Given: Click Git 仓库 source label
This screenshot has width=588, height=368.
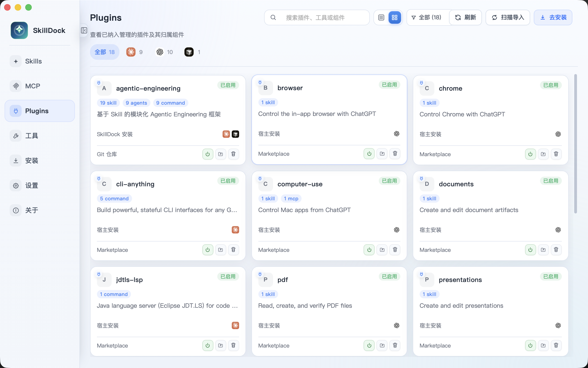Looking at the screenshot, I should tap(107, 154).
